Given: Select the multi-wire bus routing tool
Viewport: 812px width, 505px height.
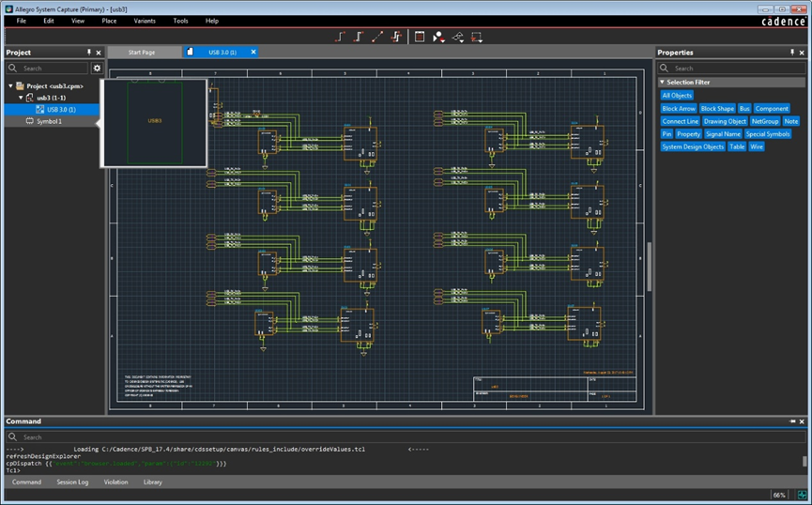Looking at the screenshot, I should (x=396, y=38).
